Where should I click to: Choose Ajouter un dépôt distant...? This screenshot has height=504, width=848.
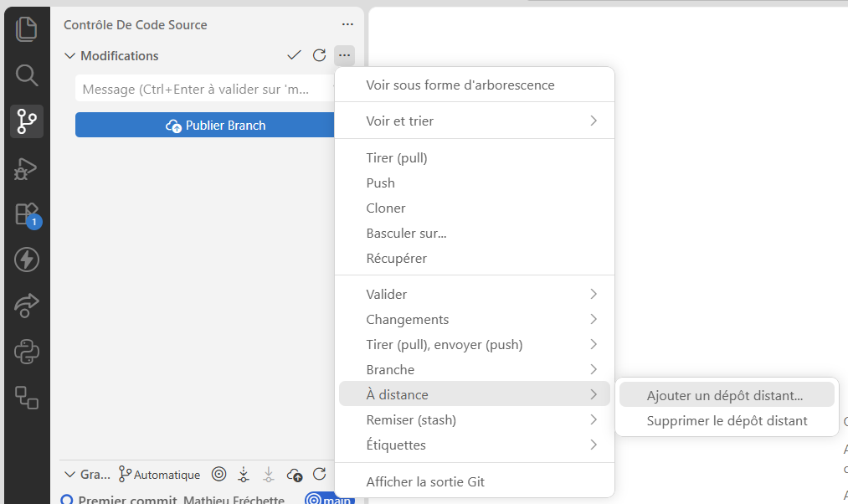pos(727,395)
